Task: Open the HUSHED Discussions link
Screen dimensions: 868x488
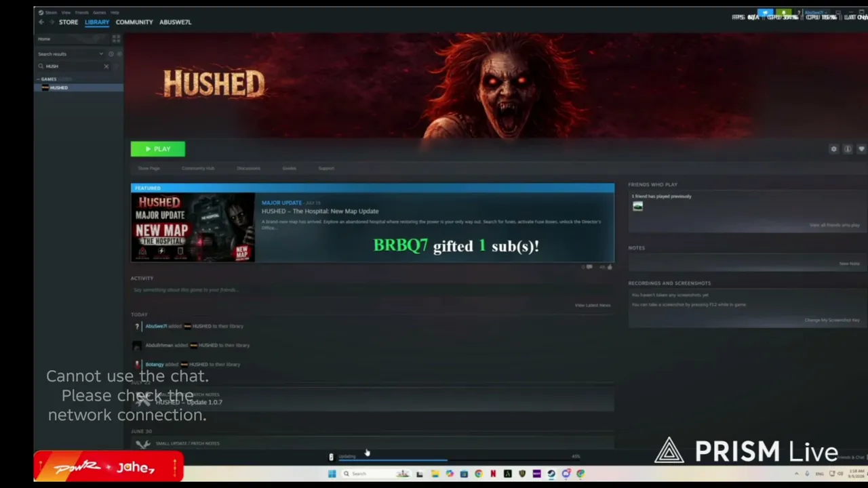Action: pyautogui.click(x=249, y=168)
